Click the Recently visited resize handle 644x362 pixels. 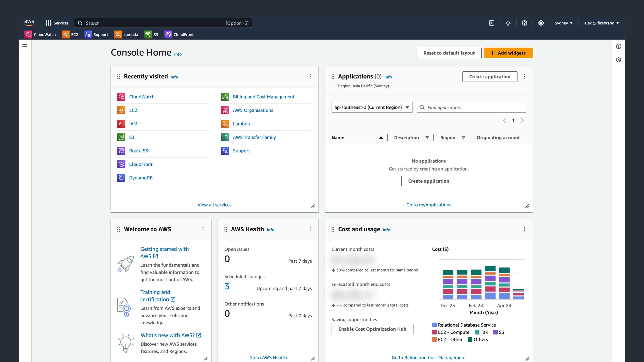[313, 206]
